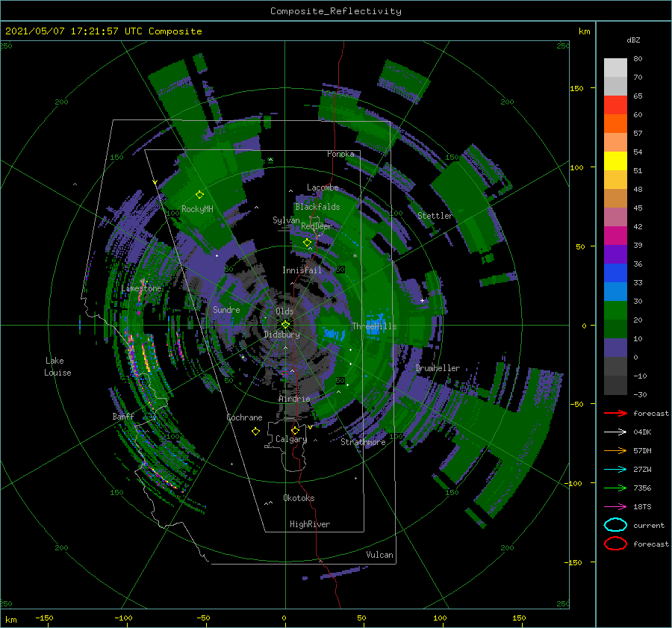Click the Drumheller city label

pyautogui.click(x=438, y=368)
